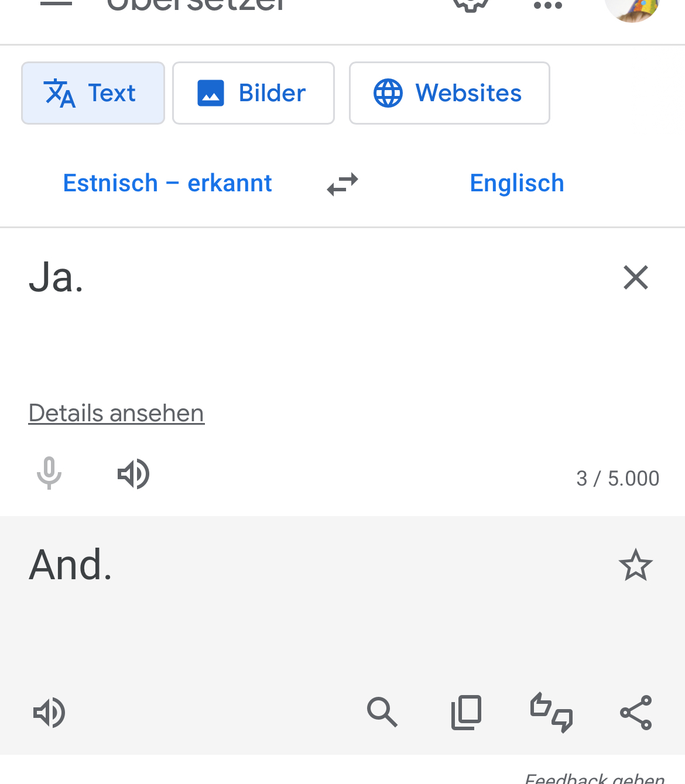The height and width of the screenshot is (784, 685).
Task: Open the account profile picture
Action: (632, 7)
